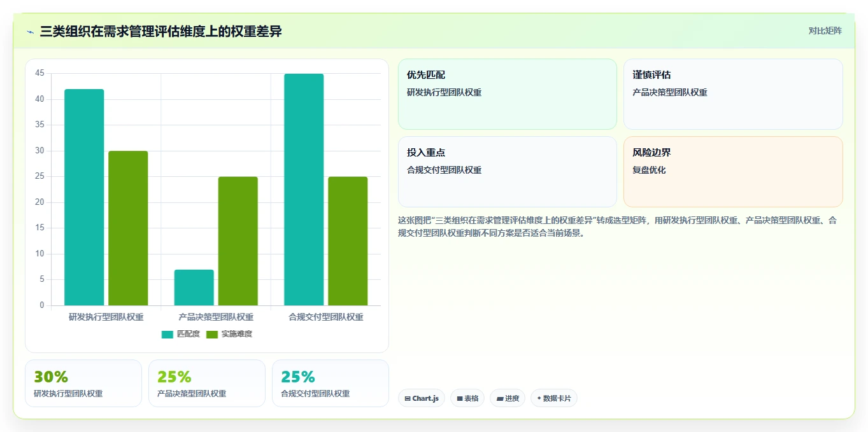This screenshot has width=868, height=432.
Task: Toggle the 匹配度 legend entry
Action: tap(181, 334)
